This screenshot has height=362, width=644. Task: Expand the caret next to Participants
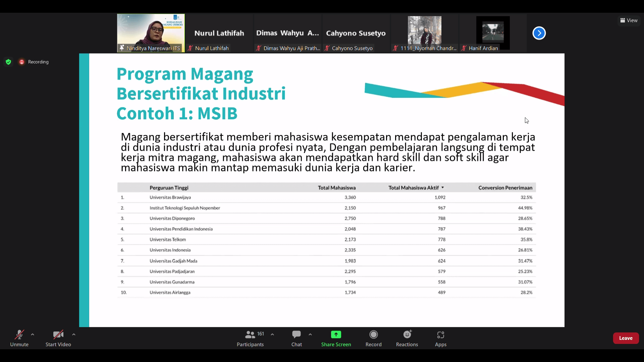[x=272, y=335]
